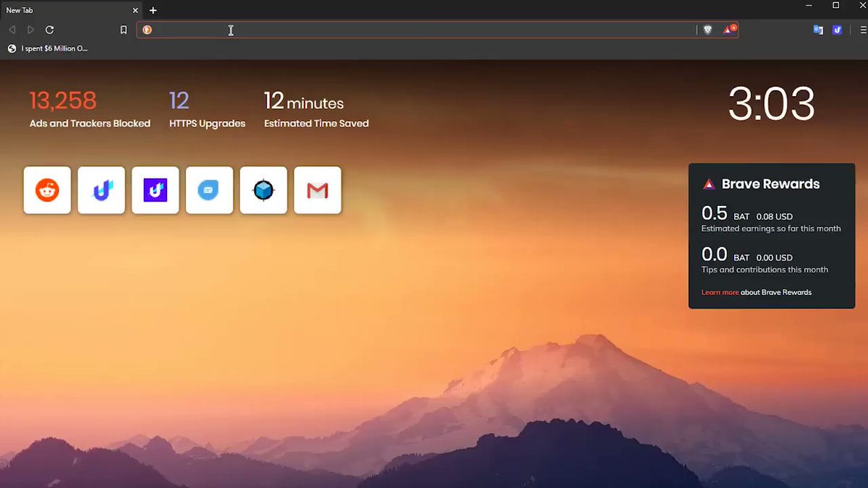This screenshot has width=868, height=488.
Task: Open the blue cube crosshair shortcut tile
Action: coord(263,190)
